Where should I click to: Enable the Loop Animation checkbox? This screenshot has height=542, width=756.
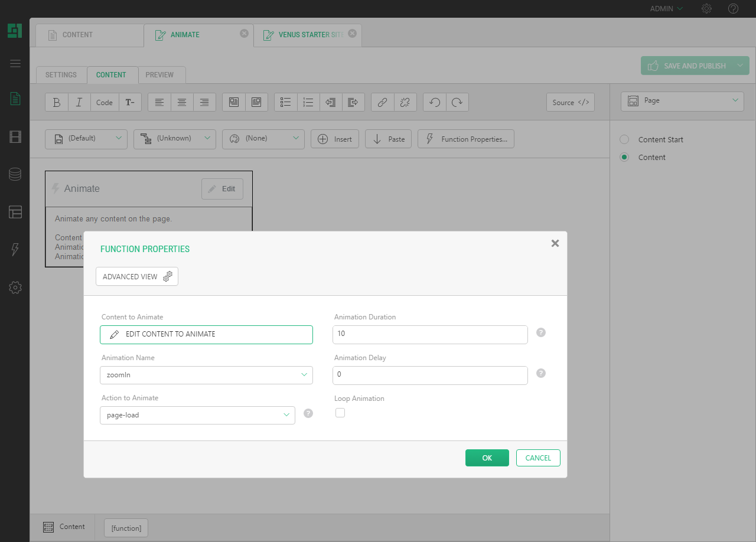point(340,413)
